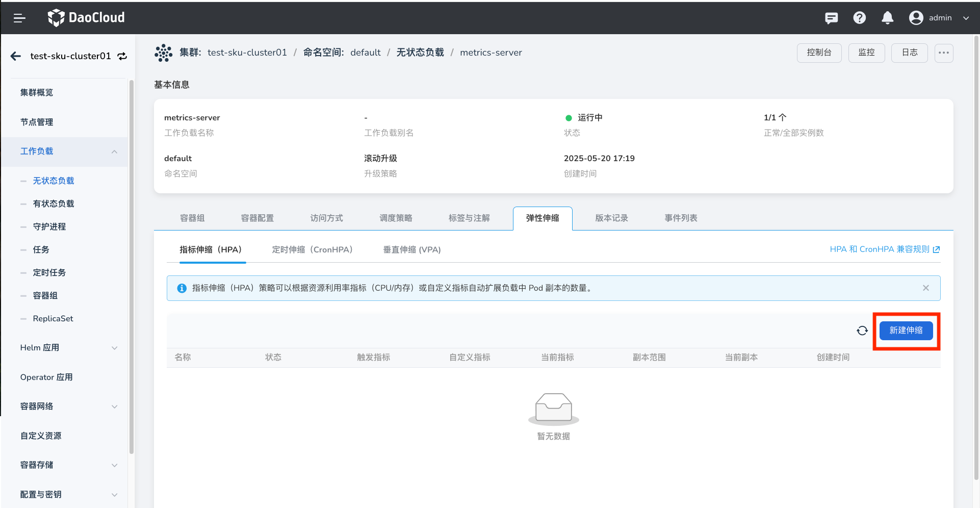Viewport: 980px width, 508px height.
Task: Open the notifications bell icon
Action: (887, 18)
